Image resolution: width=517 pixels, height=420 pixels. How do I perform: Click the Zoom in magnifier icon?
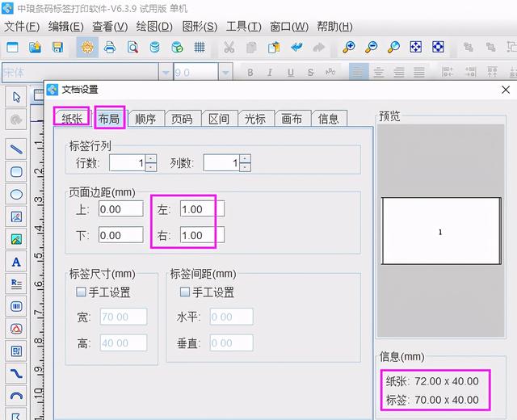click(348, 47)
